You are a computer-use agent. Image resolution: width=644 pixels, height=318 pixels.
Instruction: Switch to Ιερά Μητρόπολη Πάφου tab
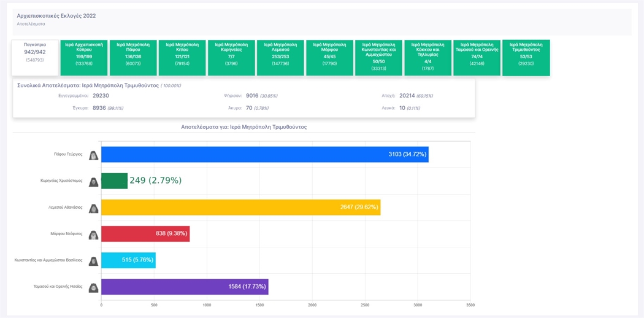click(133, 58)
